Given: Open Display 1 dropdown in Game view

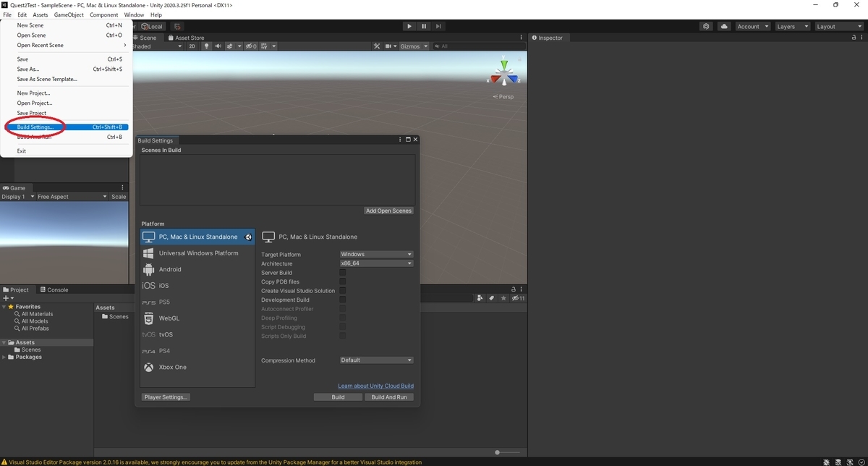Looking at the screenshot, I should coord(17,197).
